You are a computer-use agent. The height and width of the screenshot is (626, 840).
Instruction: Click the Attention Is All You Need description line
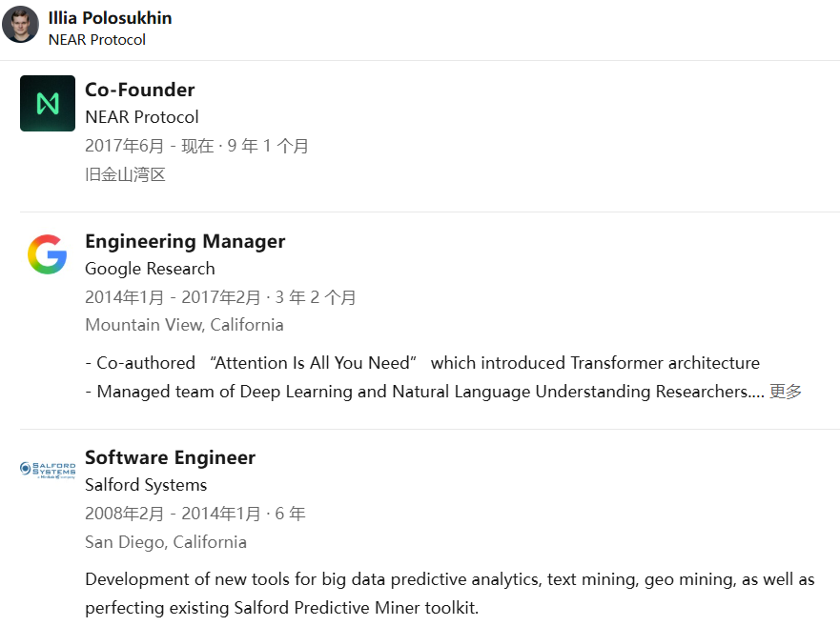click(x=422, y=363)
